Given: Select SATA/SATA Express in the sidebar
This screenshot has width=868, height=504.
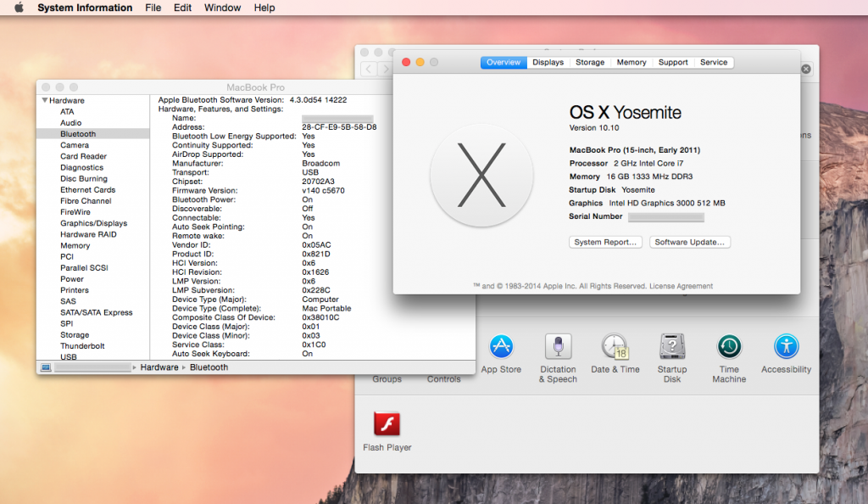Looking at the screenshot, I should tap(97, 312).
